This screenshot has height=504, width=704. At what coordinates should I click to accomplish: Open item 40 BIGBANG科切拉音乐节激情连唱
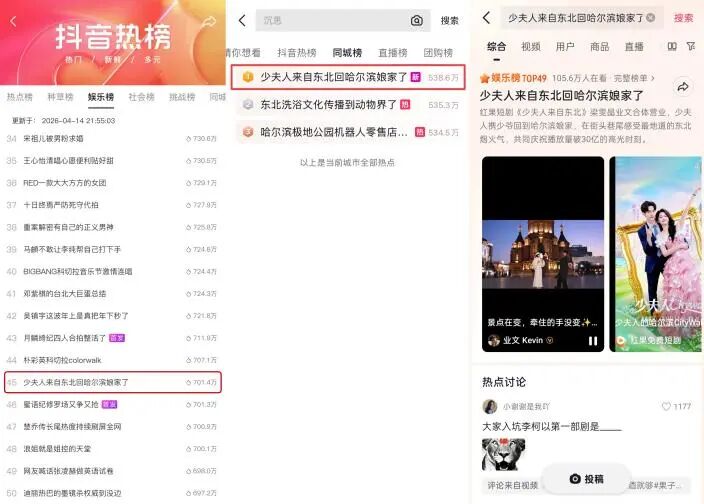click(112, 272)
